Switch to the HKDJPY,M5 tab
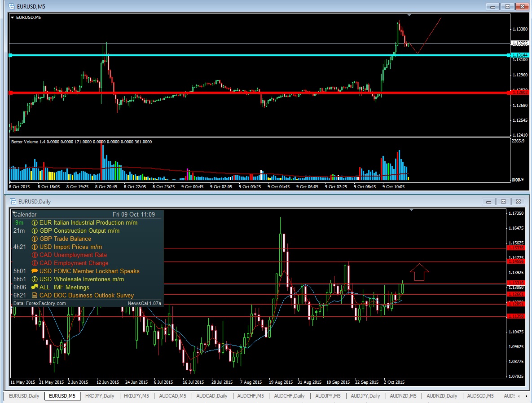This screenshot has height=403, width=532. [136, 396]
